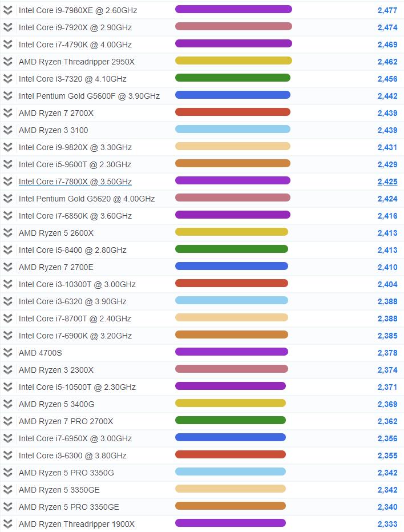Expand the Pentium Gold G5600F row chevron
Image resolution: width=404 pixels, height=532 pixels.
(x=8, y=96)
